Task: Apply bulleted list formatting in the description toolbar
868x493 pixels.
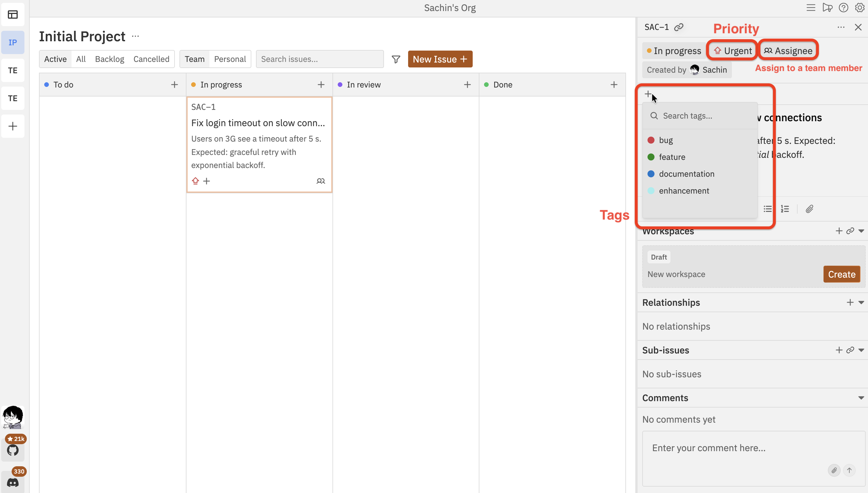Action: (768, 209)
